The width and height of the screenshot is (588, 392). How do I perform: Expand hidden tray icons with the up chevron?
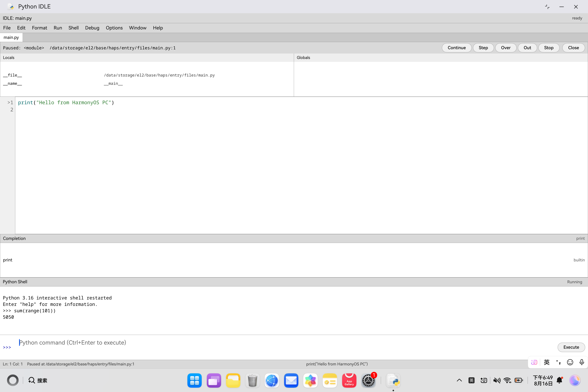[x=459, y=380]
